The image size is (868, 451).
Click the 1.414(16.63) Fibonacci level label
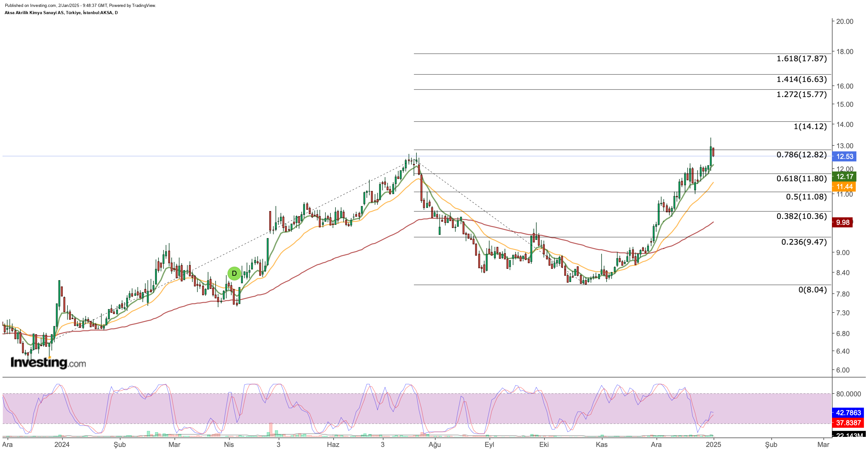click(801, 79)
